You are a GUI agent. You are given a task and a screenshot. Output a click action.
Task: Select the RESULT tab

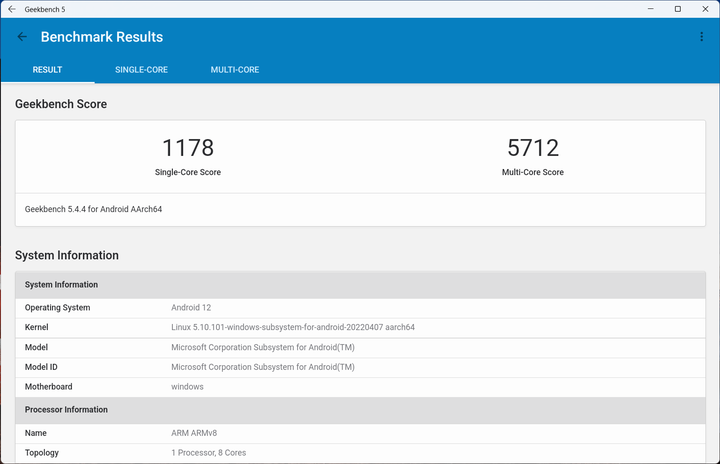[47, 70]
